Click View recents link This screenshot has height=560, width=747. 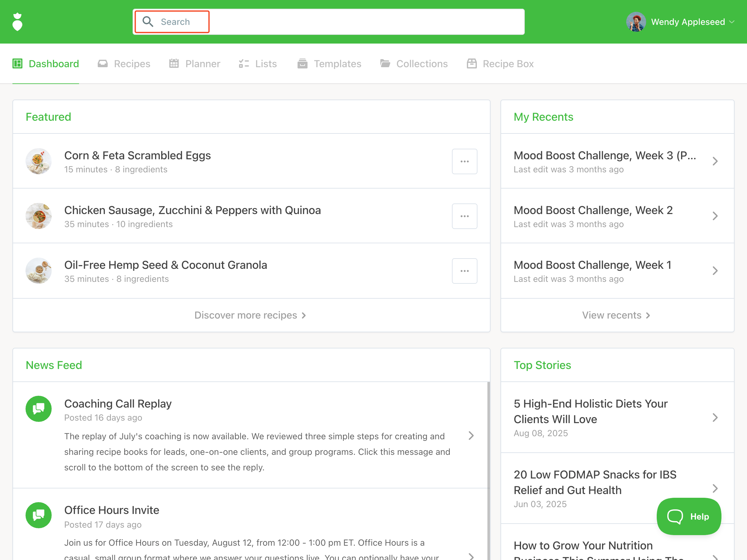tap(616, 315)
